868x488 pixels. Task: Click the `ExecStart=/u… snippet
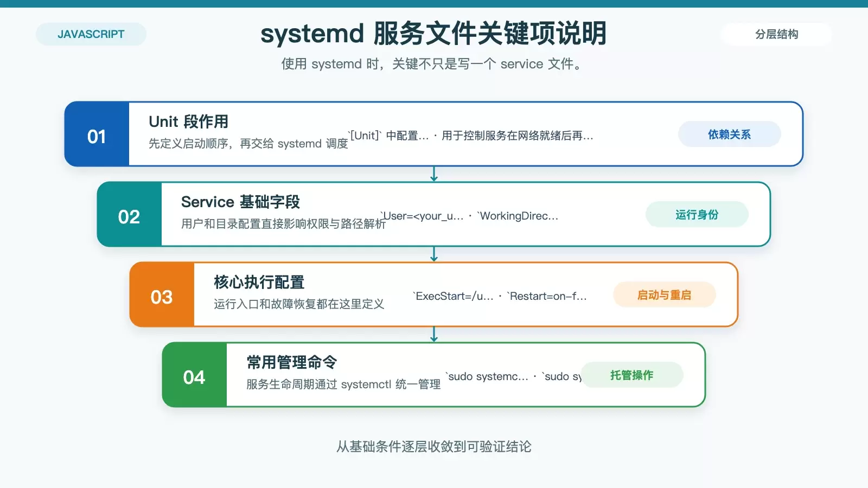pyautogui.click(x=453, y=296)
